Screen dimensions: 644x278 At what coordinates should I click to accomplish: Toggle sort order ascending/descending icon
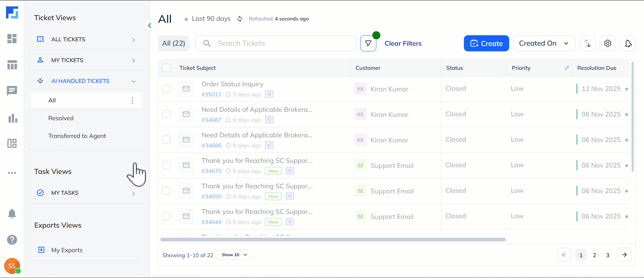click(x=588, y=43)
